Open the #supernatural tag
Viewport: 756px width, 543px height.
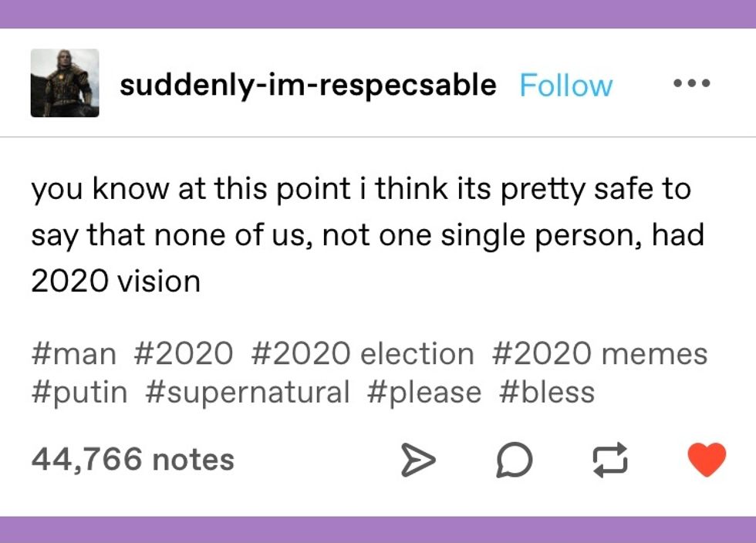[x=247, y=392]
